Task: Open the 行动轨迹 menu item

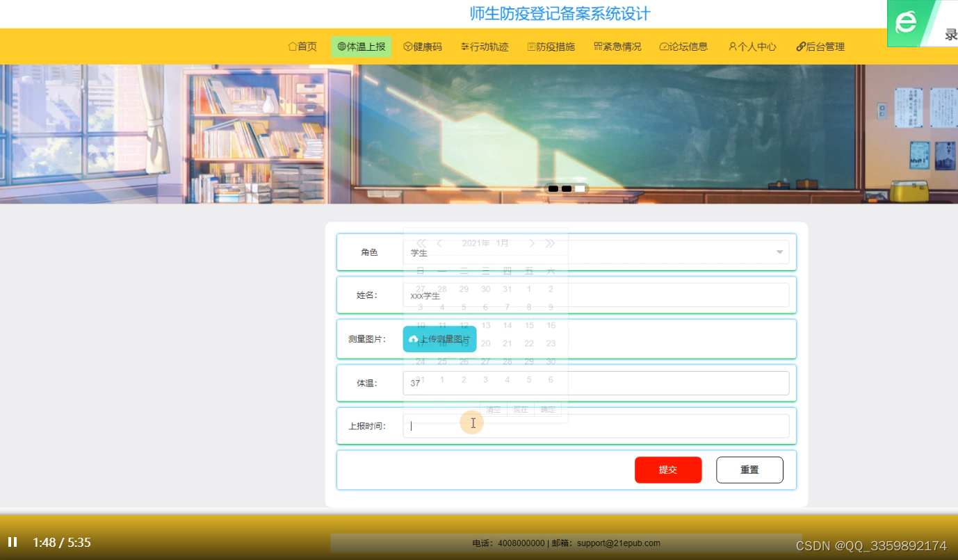Action: click(x=485, y=47)
